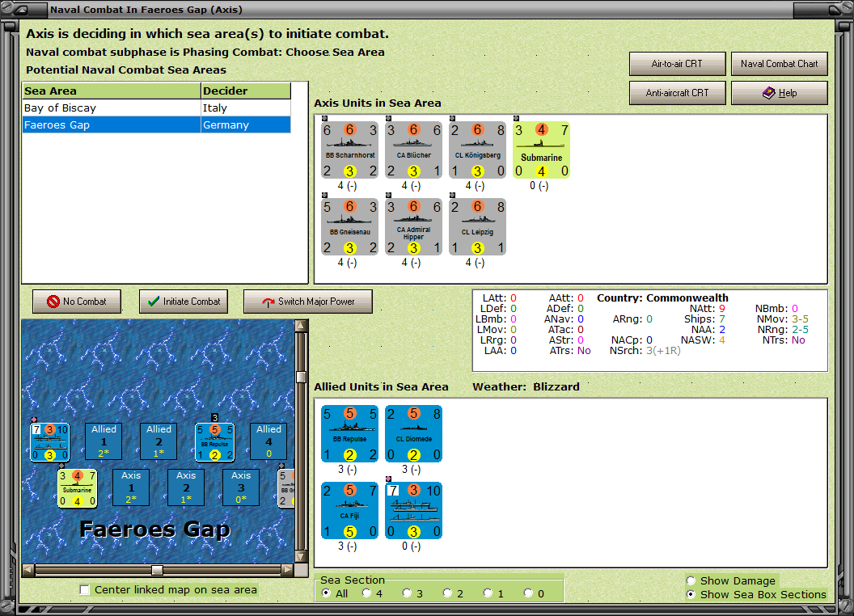The height and width of the screenshot is (616, 854).
Task: Select sea section 2 radio button
Action: pyautogui.click(x=447, y=593)
